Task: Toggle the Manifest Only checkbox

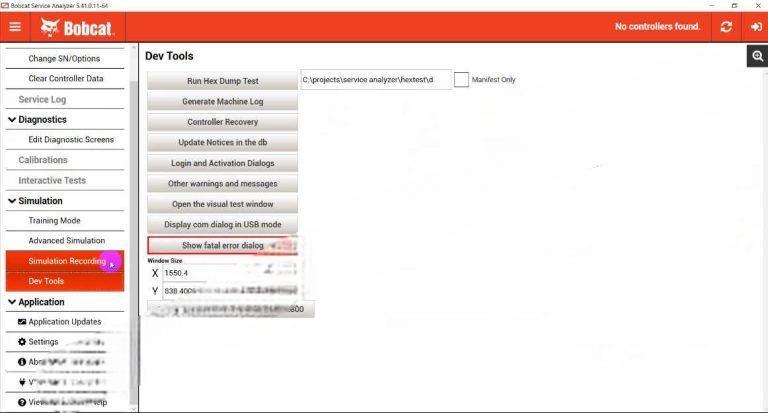Action: [461, 79]
